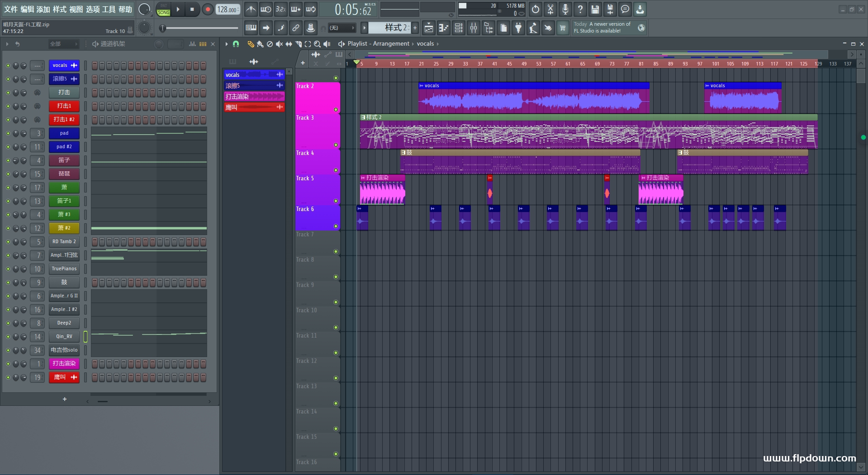Open the vocals breadcrumb in playlist title
The image size is (868, 475).
[x=425, y=44]
